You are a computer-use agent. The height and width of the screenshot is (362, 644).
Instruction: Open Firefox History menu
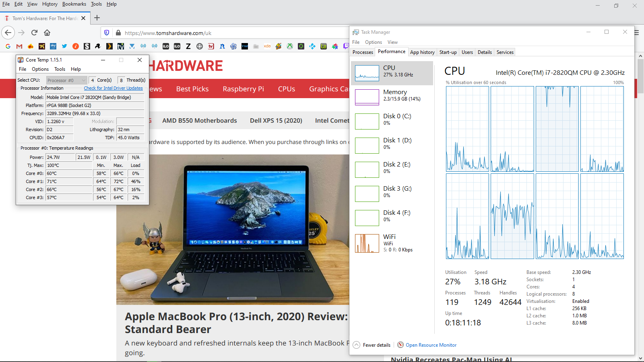point(50,4)
